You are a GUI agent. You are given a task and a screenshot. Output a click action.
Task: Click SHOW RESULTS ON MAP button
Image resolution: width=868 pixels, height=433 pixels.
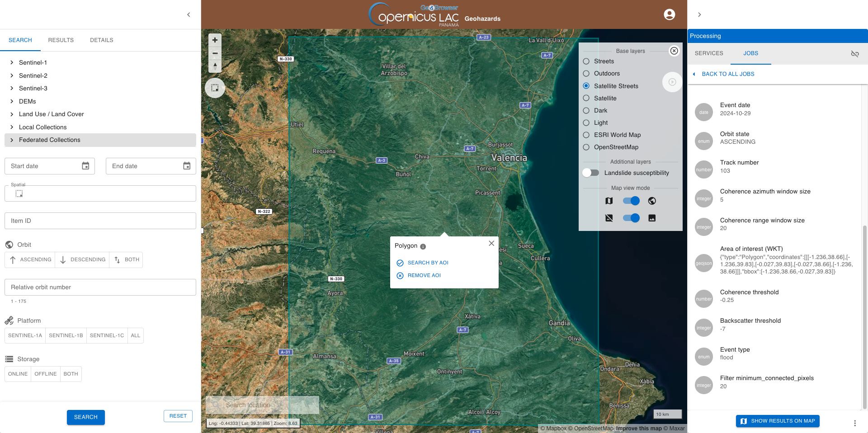pos(777,421)
